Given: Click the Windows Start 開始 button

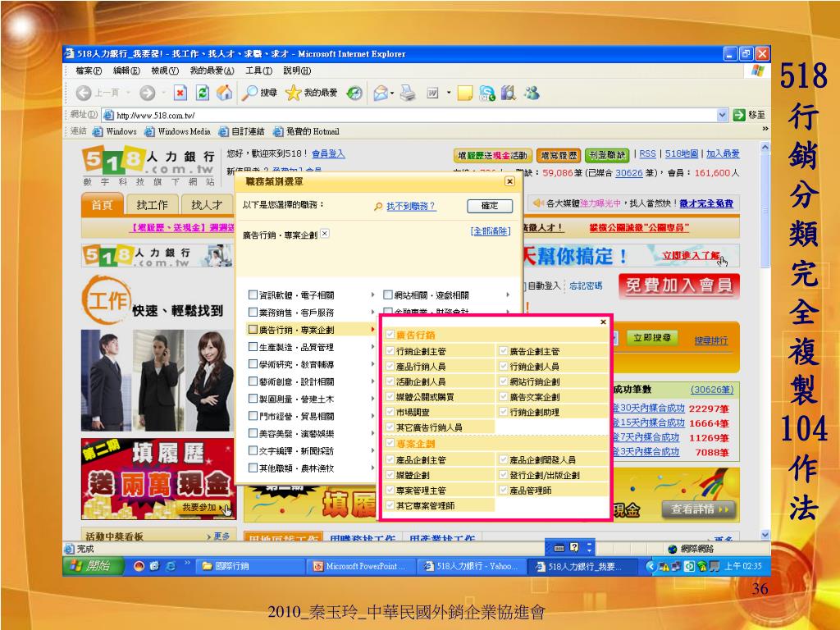Looking at the screenshot, I should [x=94, y=566].
